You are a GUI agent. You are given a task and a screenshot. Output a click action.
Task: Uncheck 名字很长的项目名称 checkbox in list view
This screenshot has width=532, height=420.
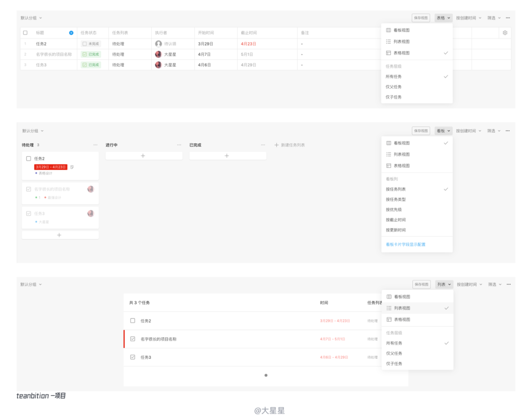(133, 339)
